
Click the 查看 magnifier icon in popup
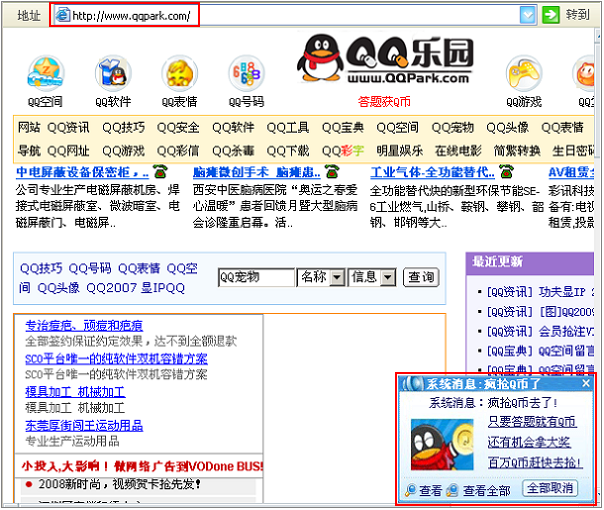pos(411,490)
